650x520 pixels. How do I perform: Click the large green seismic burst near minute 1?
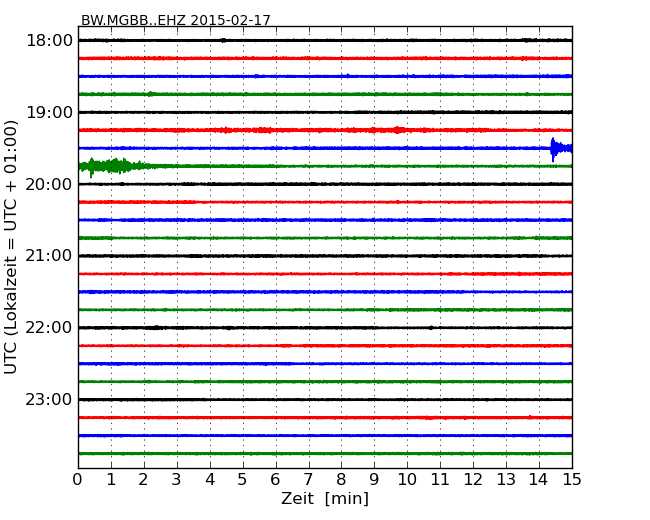112,167
